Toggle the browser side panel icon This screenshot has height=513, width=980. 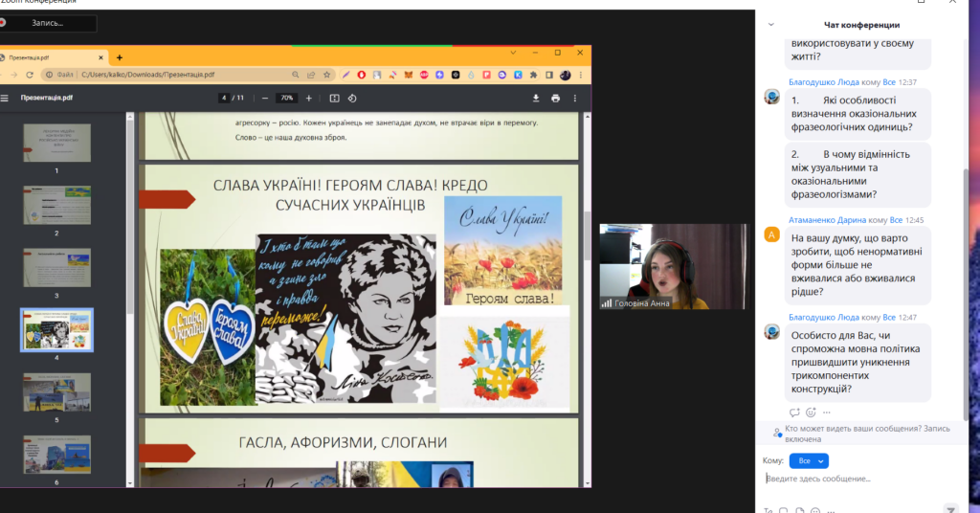pyautogui.click(x=546, y=75)
